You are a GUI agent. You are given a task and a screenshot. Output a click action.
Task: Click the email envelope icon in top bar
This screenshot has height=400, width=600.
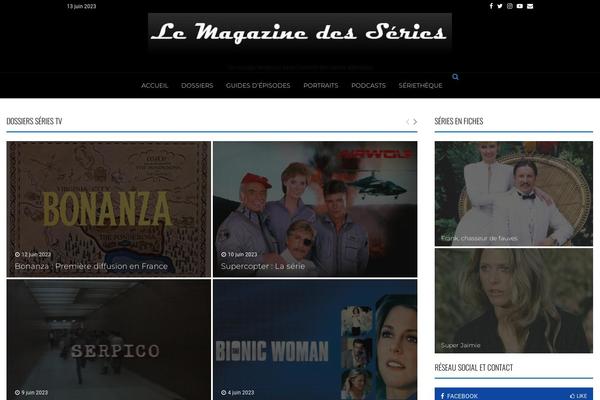coord(530,6)
